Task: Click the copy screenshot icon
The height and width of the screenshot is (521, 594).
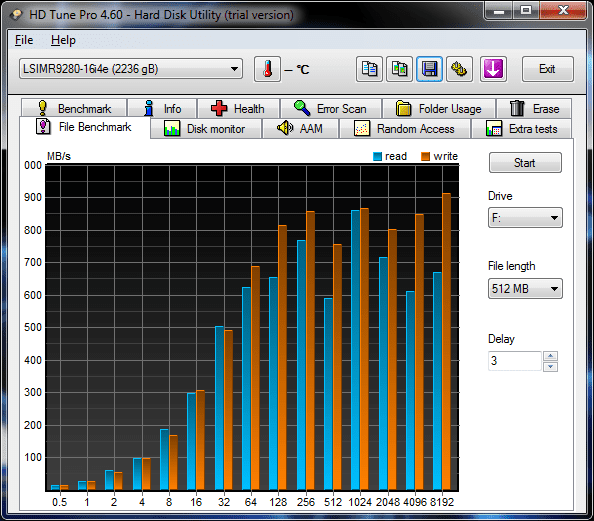Action: [x=399, y=69]
